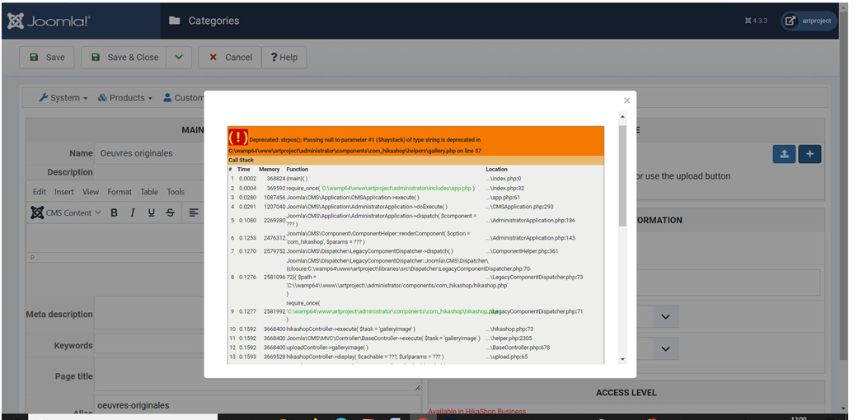Image resolution: width=868 pixels, height=420 pixels.
Task: Click the Alias field with oeuvres-originales
Action: click(x=258, y=405)
